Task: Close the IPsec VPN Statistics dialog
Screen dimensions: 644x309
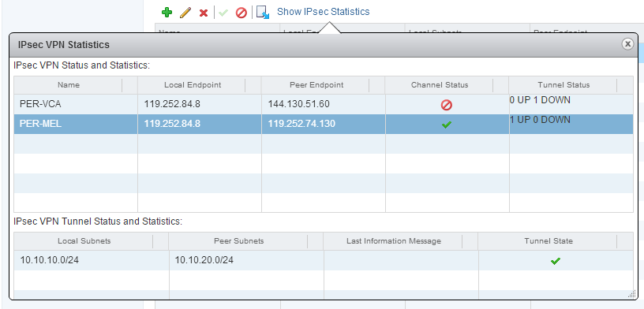Action: point(627,44)
